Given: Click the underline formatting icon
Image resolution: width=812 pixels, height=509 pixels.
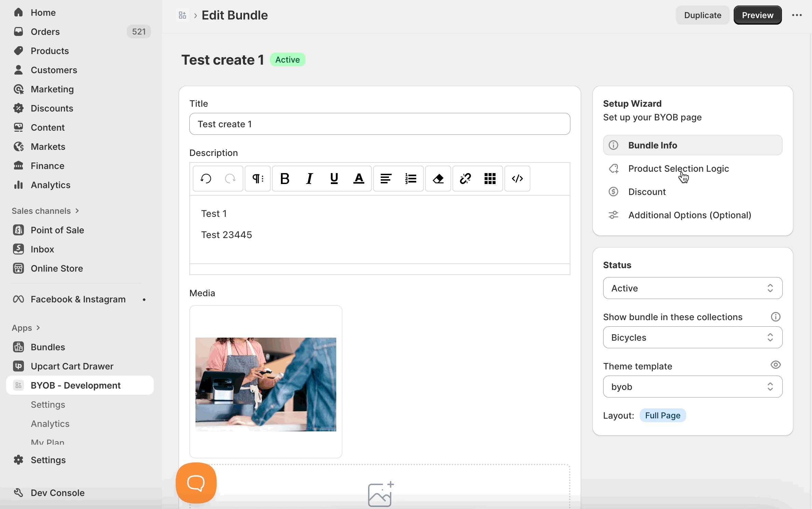Looking at the screenshot, I should click(x=334, y=179).
